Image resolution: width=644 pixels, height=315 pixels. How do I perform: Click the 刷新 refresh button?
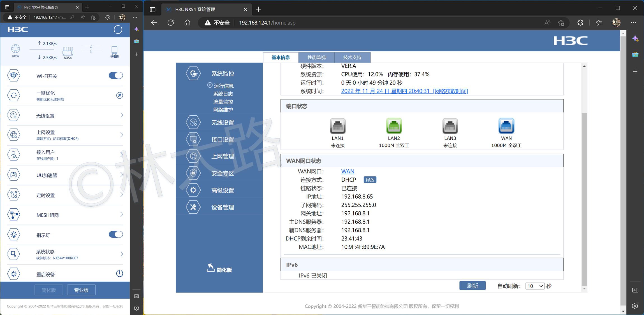point(472,285)
